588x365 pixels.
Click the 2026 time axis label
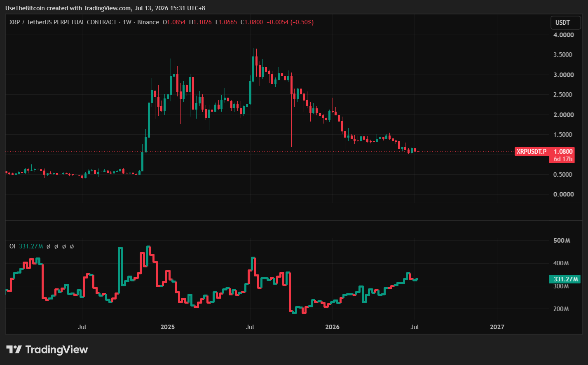pos(333,327)
